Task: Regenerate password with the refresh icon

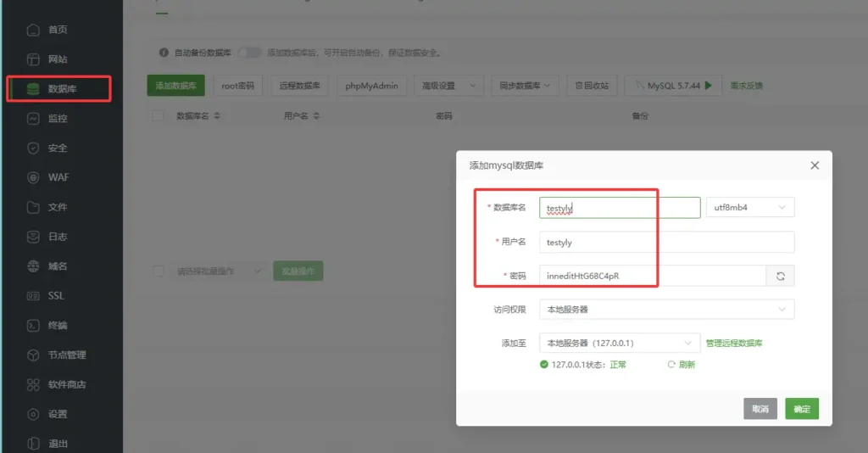Action: click(x=780, y=276)
